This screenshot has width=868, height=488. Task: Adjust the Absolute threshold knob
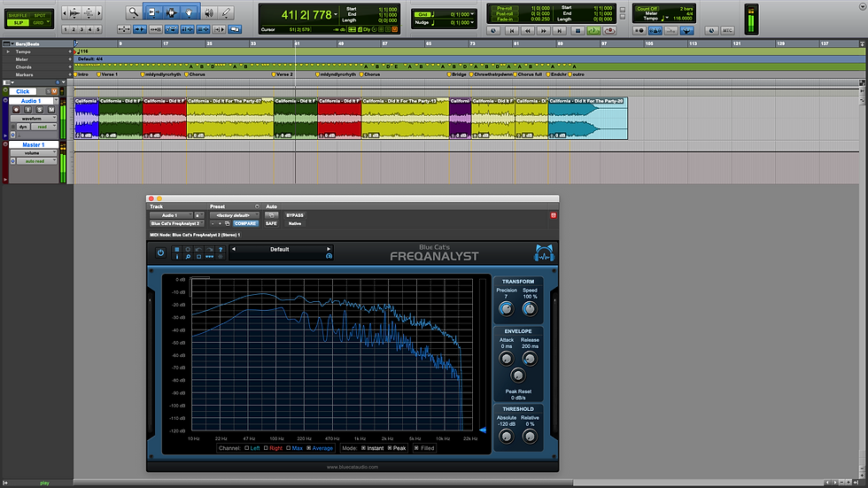(506, 437)
